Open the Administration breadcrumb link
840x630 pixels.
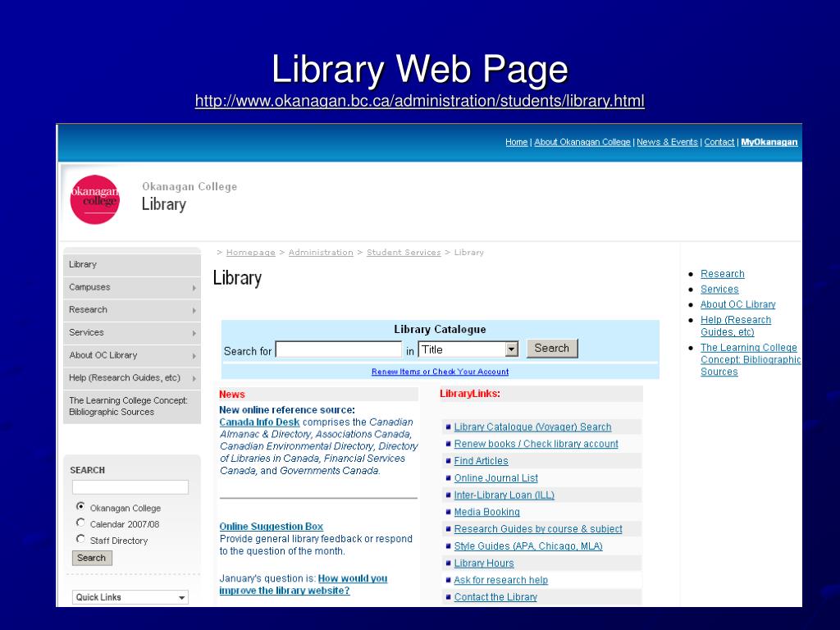321,253
